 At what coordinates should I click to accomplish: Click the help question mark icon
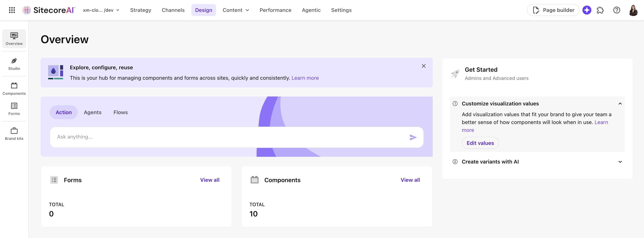click(x=617, y=10)
